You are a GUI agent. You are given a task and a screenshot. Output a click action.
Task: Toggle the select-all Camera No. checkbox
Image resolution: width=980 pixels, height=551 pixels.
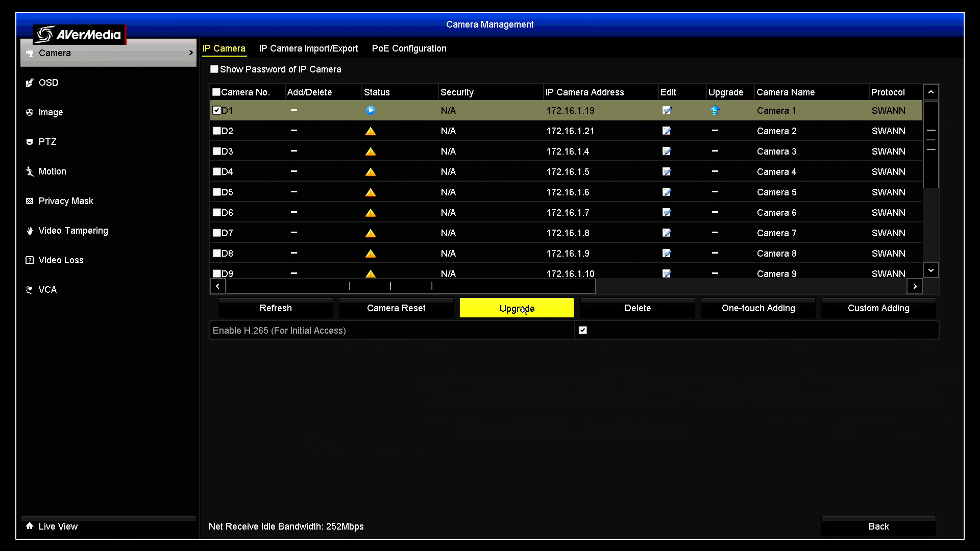pyautogui.click(x=216, y=92)
